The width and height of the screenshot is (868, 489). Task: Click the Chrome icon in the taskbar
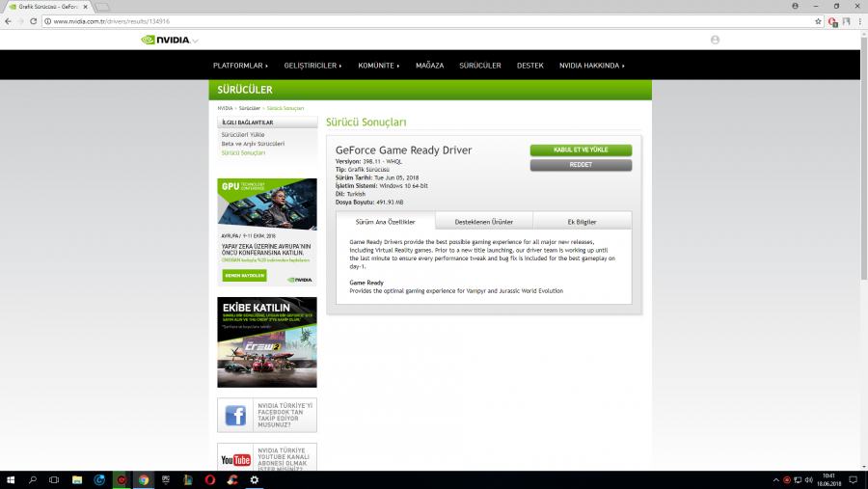144,479
